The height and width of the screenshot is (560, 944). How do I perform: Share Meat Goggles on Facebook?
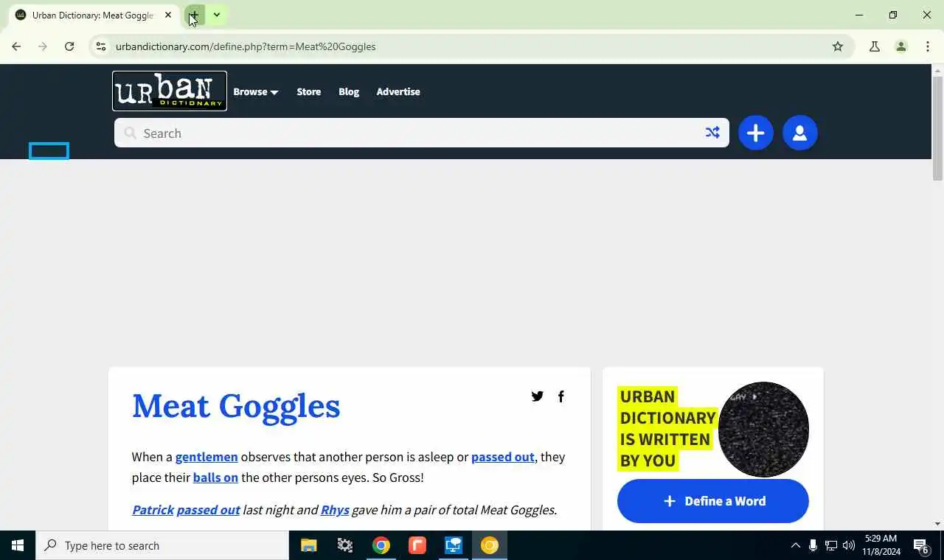pyautogui.click(x=561, y=396)
